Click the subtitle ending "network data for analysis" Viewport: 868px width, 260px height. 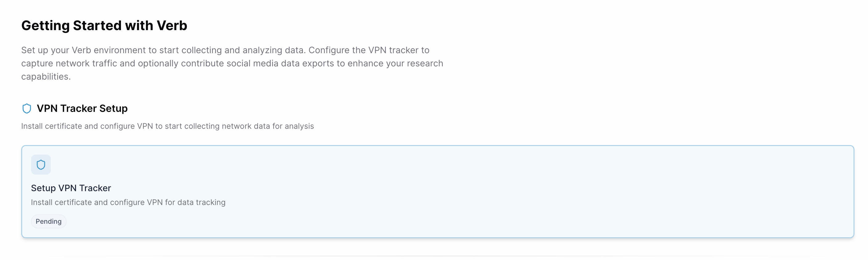coord(167,126)
